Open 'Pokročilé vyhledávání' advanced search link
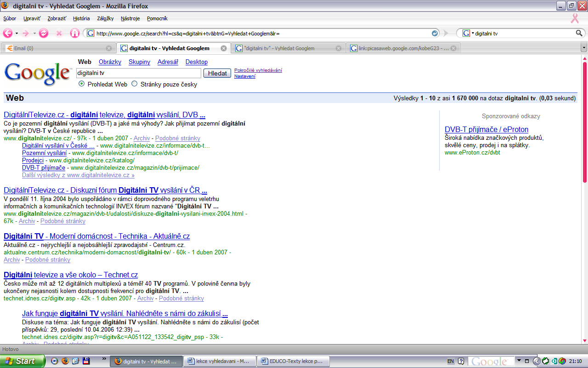This screenshot has height=368, width=588. coord(258,70)
